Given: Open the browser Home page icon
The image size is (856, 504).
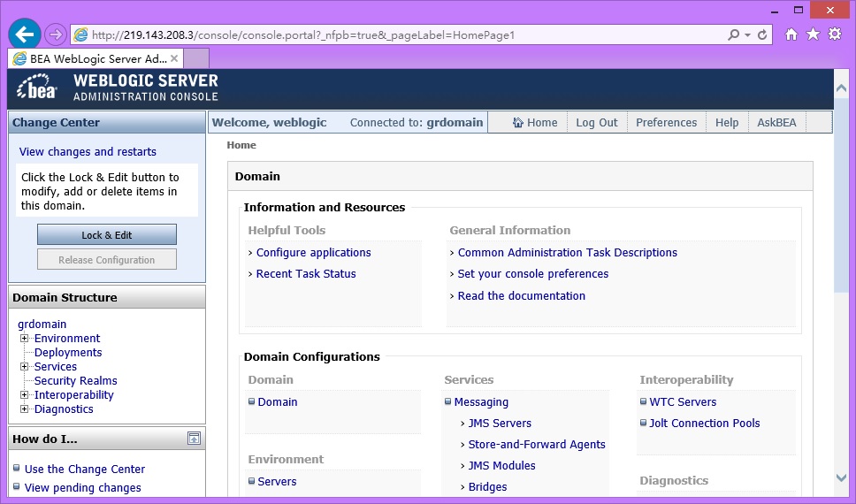Looking at the screenshot, I should [791, 34].
